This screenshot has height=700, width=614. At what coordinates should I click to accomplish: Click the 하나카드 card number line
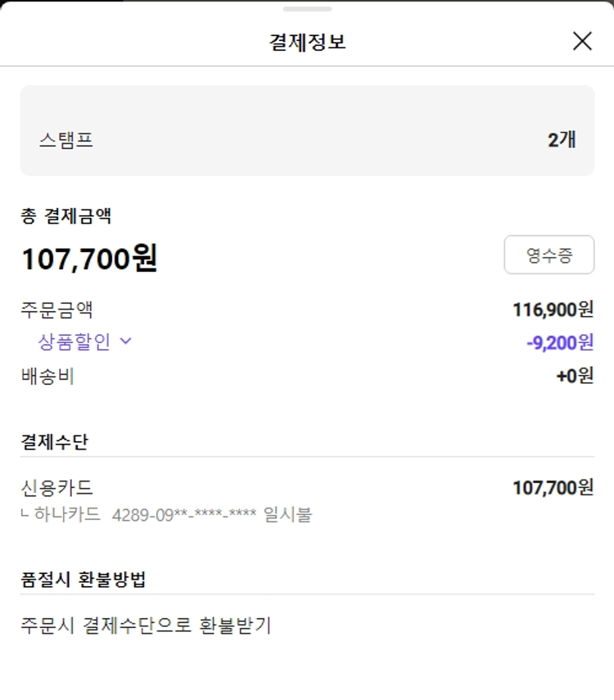coord(172,515)
